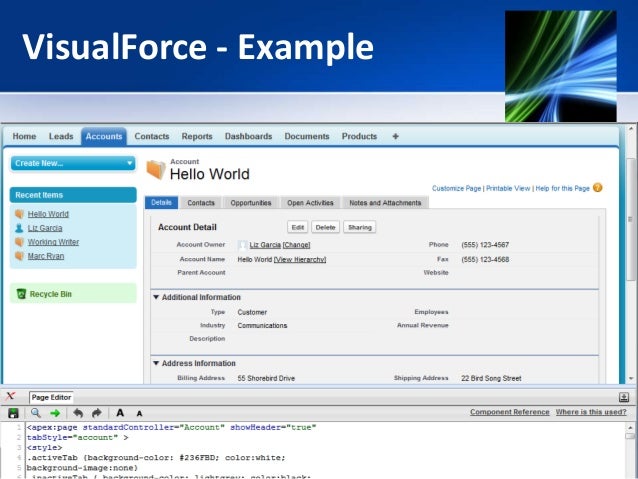Open Liz Garcia in Recent Items

tap(45, 228)
